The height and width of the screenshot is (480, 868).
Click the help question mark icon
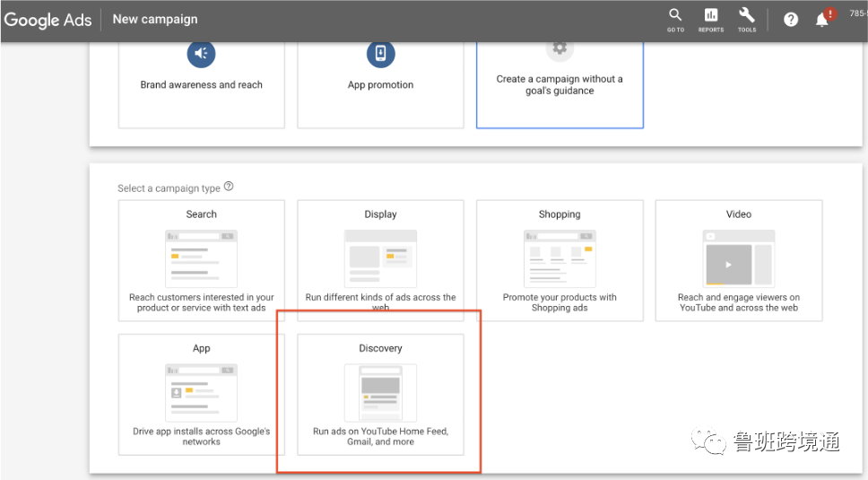click(x=791, y=20)
